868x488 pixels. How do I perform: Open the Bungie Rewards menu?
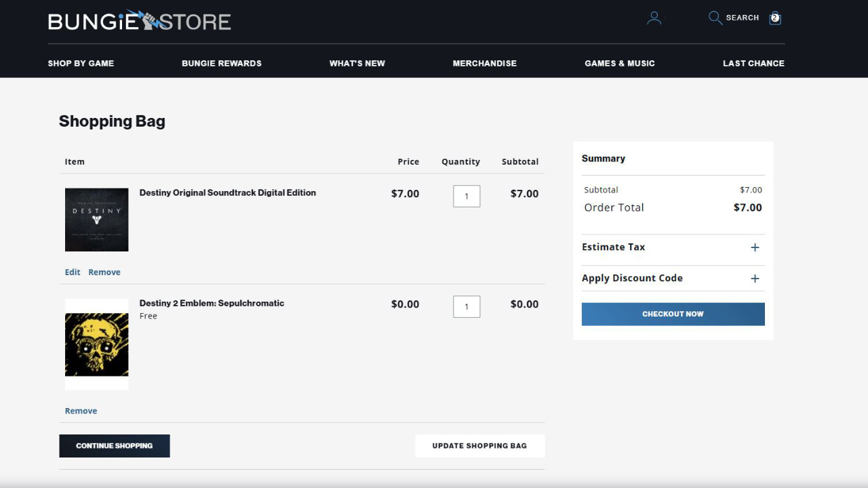pyautogui.click(x=222, y=63)
